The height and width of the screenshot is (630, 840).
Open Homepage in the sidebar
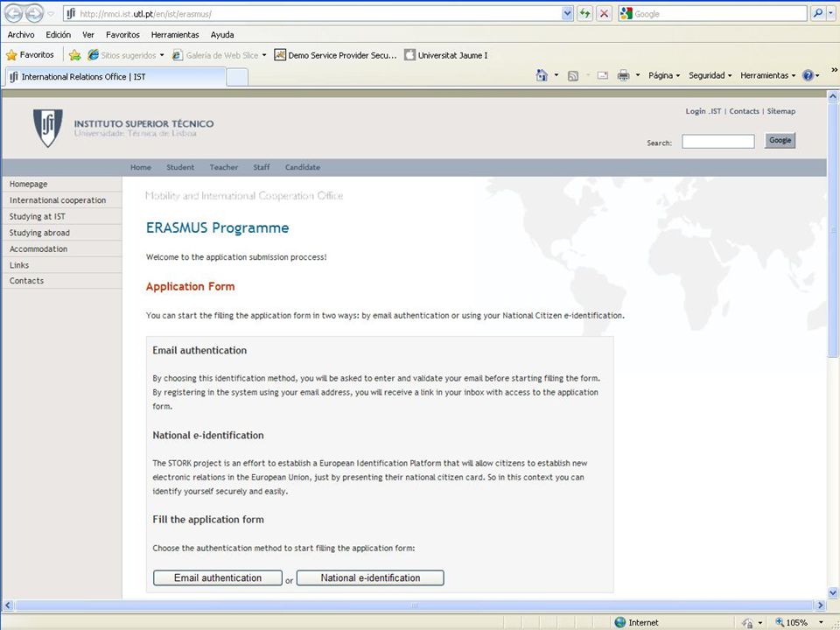61,184
